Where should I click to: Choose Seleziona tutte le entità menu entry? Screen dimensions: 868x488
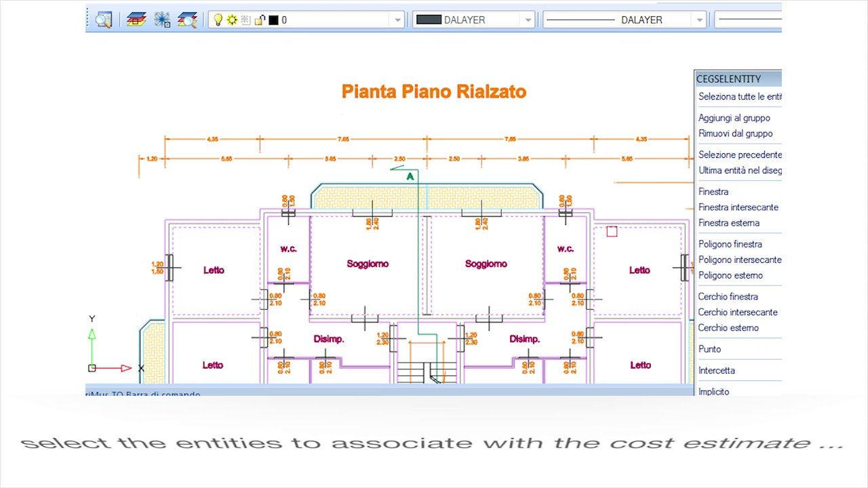click(740, 97)
